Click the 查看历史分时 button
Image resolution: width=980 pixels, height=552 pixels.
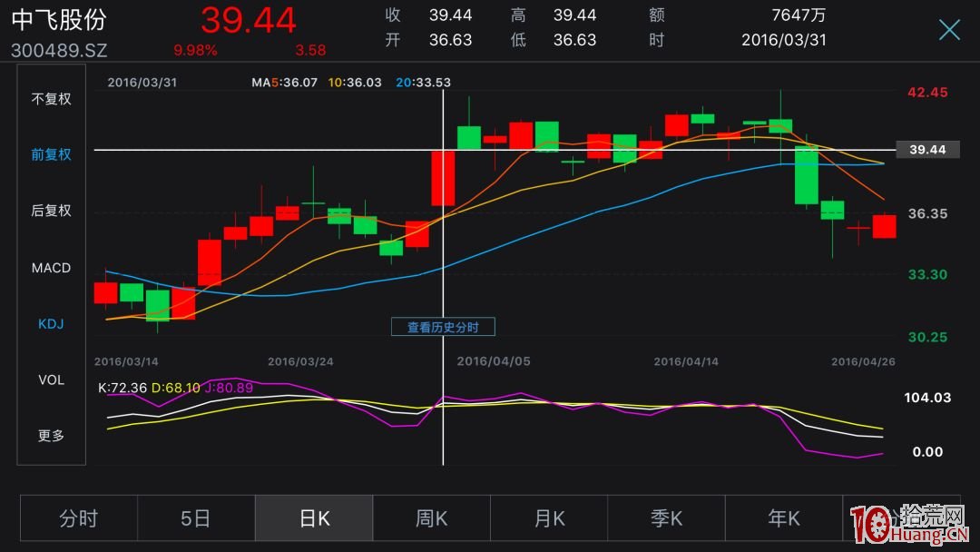[443, 327]
